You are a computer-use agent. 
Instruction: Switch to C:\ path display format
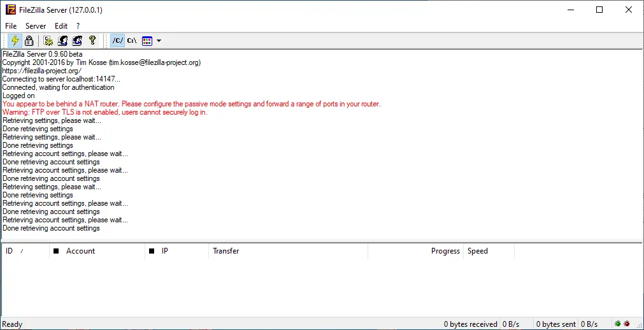(x=132, y=41)
